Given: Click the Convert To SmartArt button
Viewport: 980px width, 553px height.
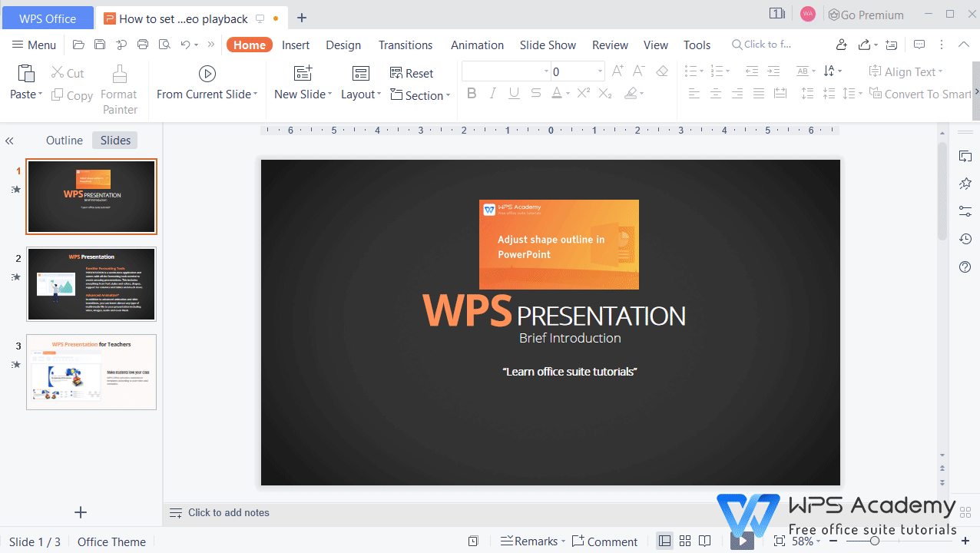Looking at the screenshot, I should pyautogui.click(x=919, y=94).
